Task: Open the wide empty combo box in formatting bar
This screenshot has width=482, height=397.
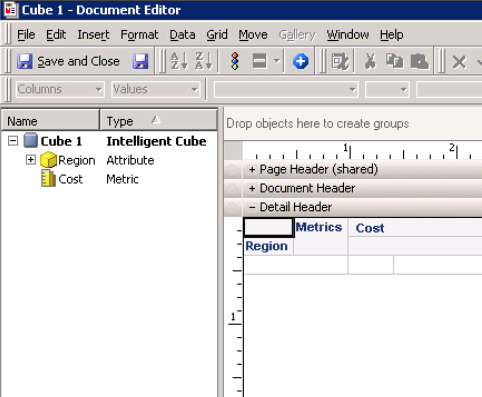Action: point(286,89)
